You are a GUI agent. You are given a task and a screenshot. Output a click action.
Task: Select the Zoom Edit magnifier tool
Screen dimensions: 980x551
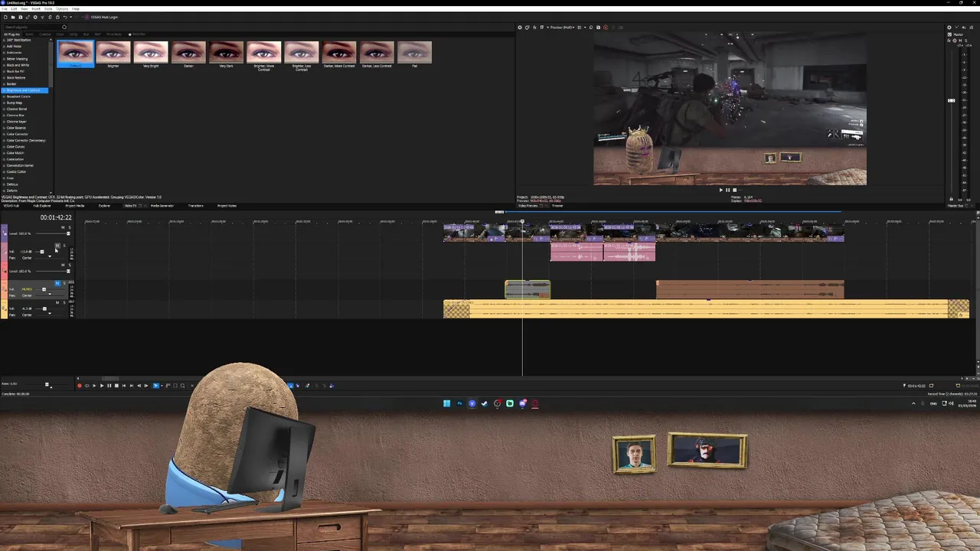pyautogui.click(x=182, y=386)
